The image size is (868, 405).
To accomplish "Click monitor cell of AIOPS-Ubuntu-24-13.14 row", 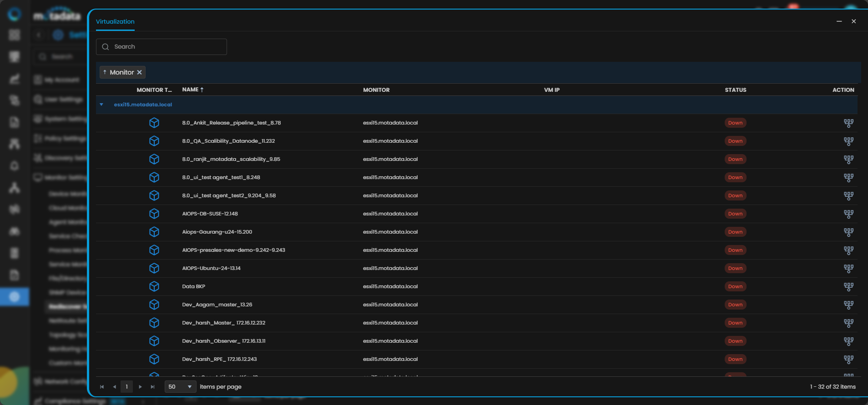I will click(390, 268).
